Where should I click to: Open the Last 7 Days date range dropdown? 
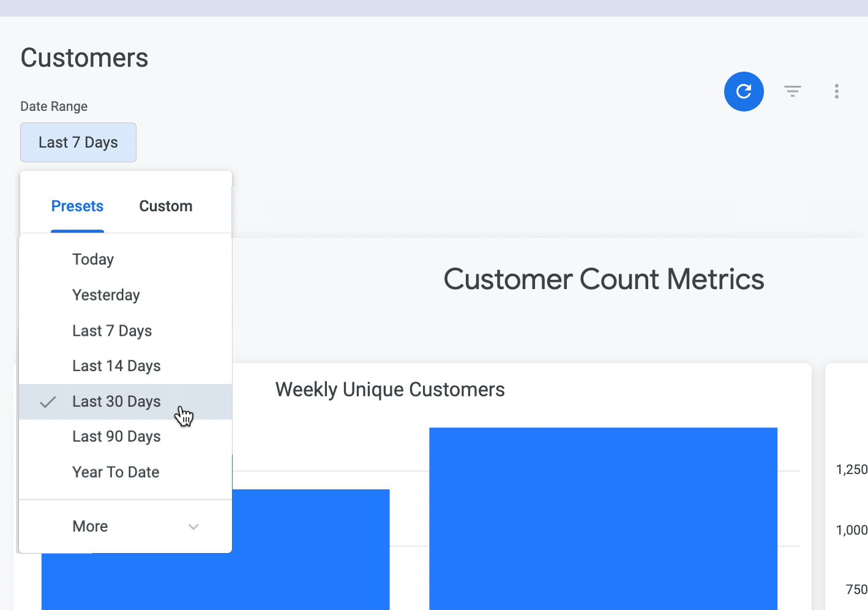(78, 143)
